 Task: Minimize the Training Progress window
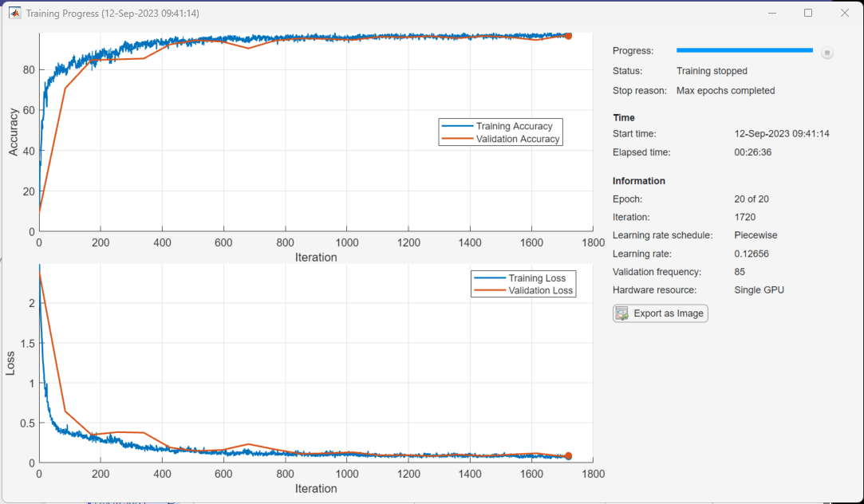point(772,13)
